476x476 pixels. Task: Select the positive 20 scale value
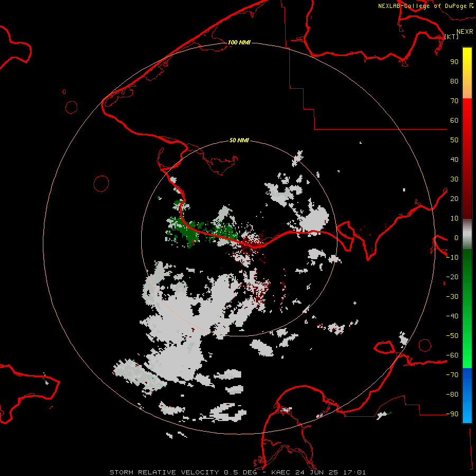(x=454, y=198)
